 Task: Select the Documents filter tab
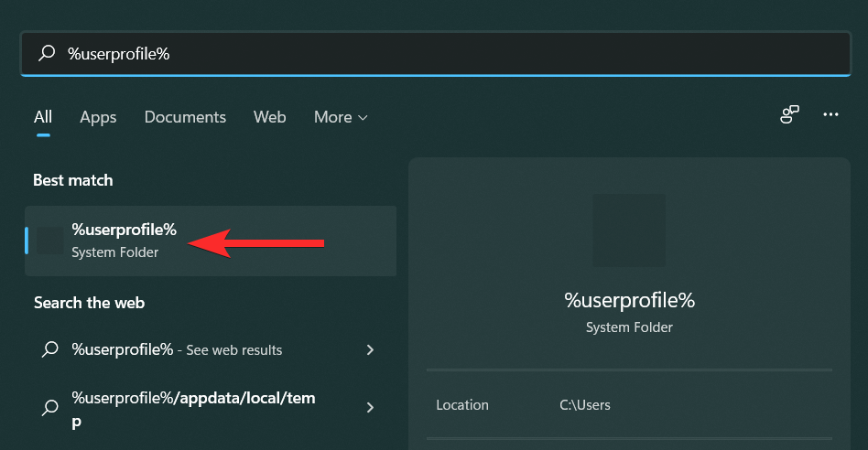[x=185, y=117]
